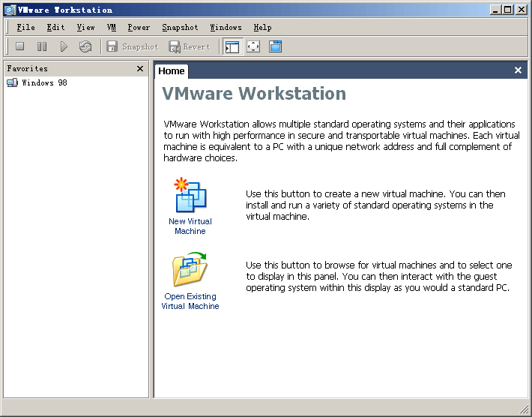Open the Power menu
The image size is (532, 417).
(x=139, y=27)
